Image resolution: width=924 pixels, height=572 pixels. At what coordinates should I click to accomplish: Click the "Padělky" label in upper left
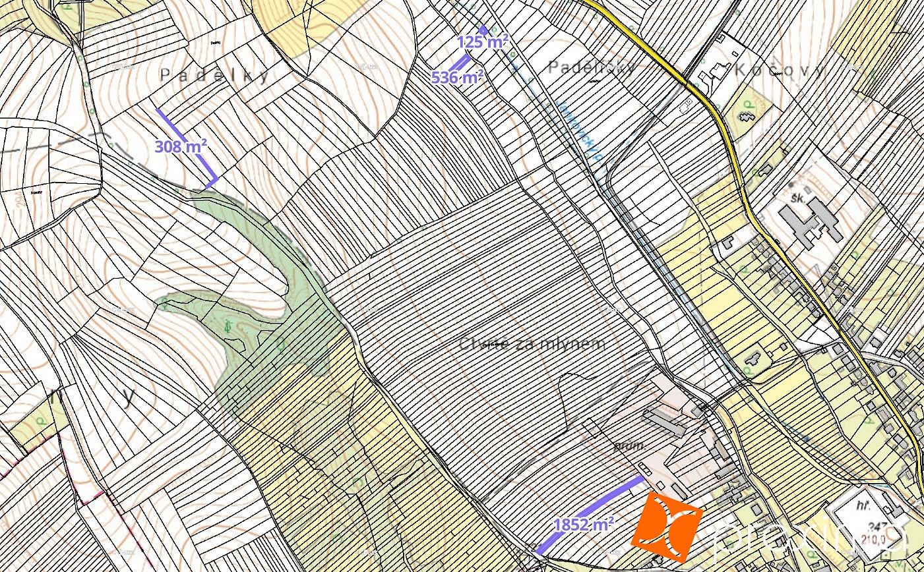pyautogui.click(x=215, y=76)
